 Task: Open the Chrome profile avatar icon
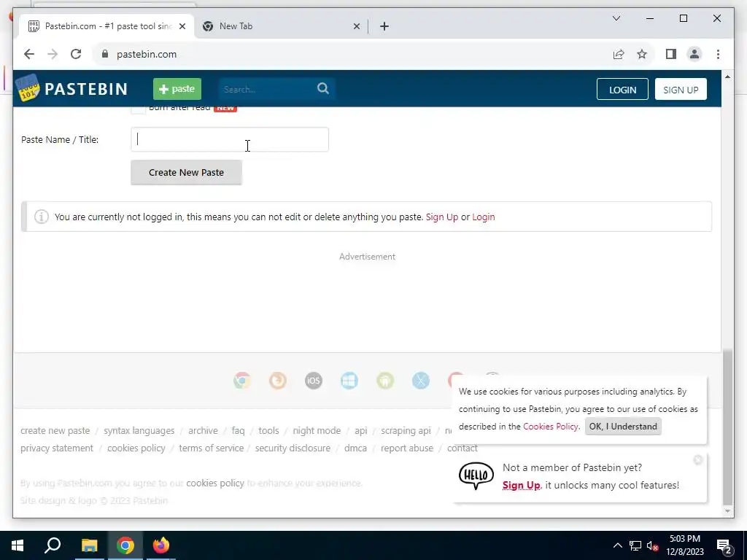point(694,54)
